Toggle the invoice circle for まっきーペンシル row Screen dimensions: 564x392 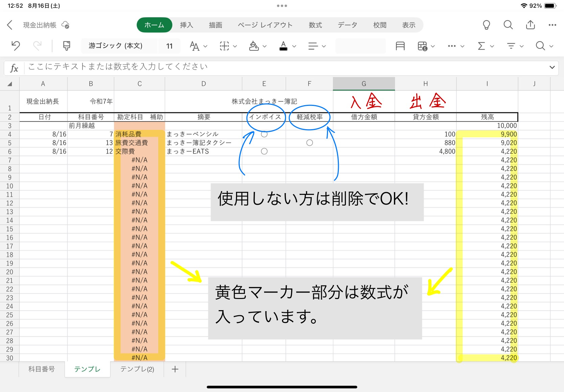(264, 134)
